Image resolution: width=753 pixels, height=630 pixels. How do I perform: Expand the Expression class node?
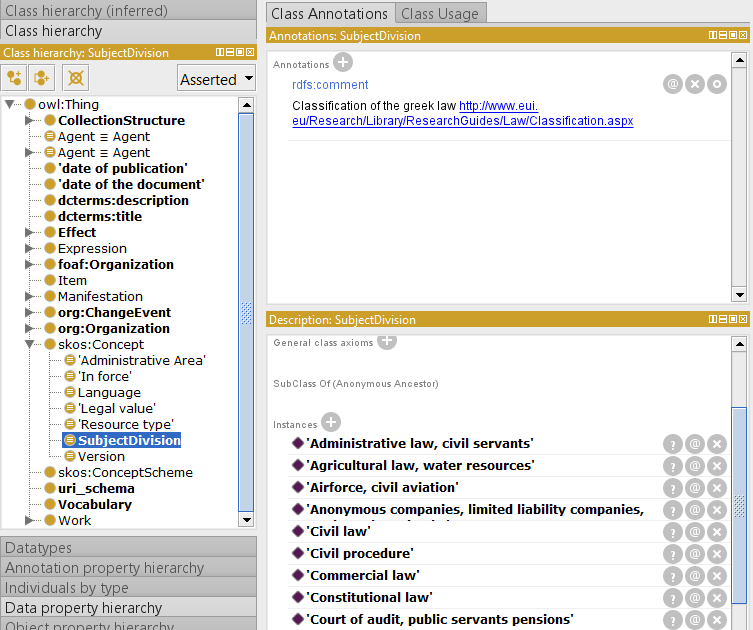[29, 249]
